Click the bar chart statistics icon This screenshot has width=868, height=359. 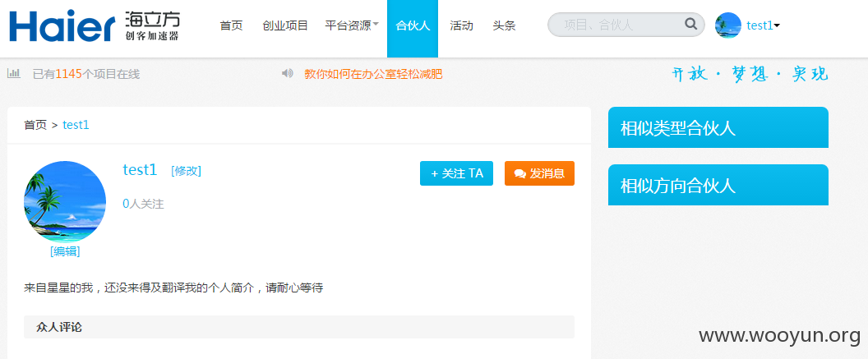pyautogui.click(x=14, y=73)
